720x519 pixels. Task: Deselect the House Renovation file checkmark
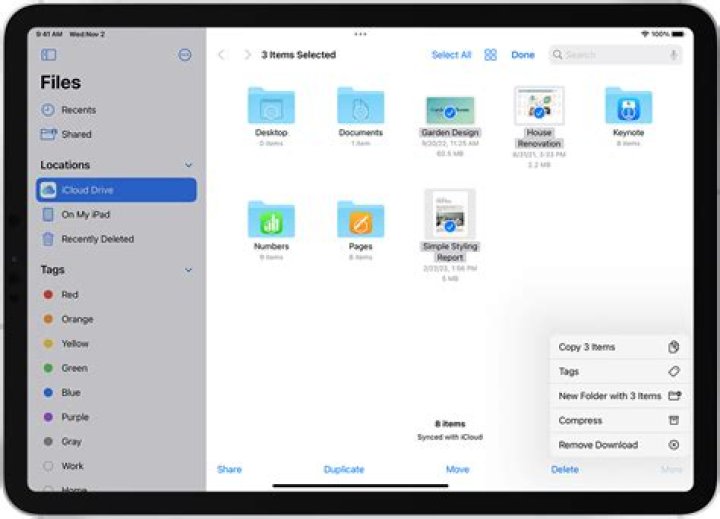[539, 112]
